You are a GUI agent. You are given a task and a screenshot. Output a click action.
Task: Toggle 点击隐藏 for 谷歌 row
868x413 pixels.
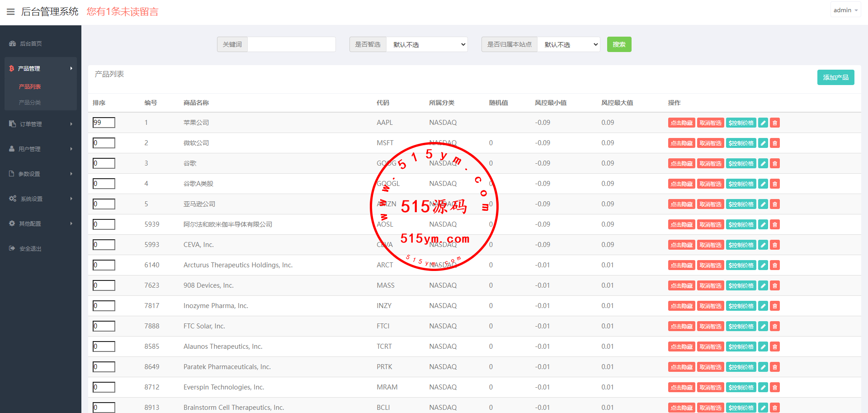coord(681,163)
